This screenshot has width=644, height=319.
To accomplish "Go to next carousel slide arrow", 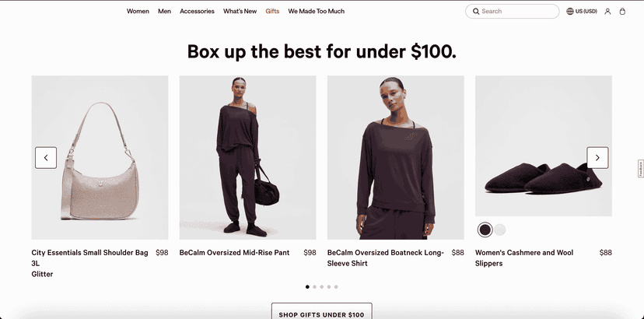I will click(x=597, y=157).
